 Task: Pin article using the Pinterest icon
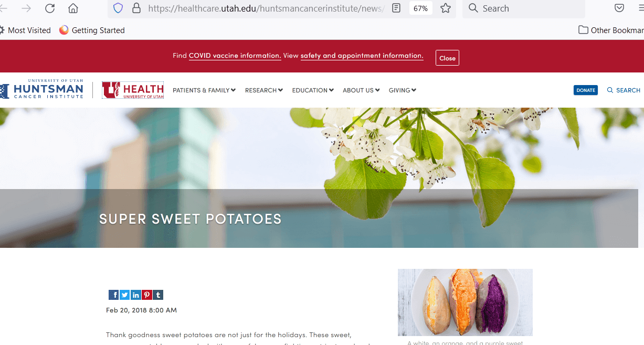click(x=147, y=295)
